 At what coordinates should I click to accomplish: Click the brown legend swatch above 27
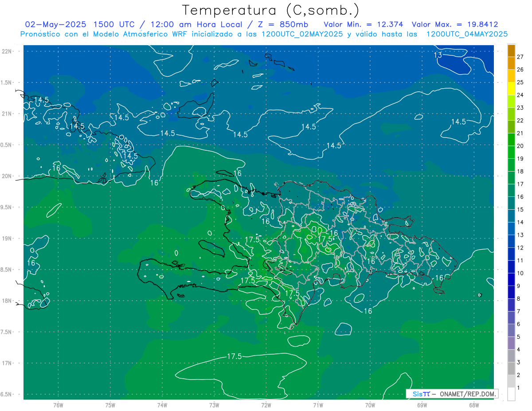pyautogui.click(x=511, y=51)
